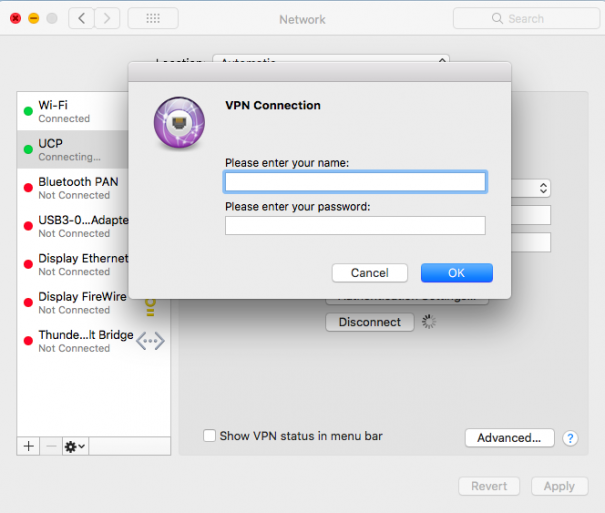Open the Location dropdown behind the dialog
The image size is (605, 513).
pos(331,59)
